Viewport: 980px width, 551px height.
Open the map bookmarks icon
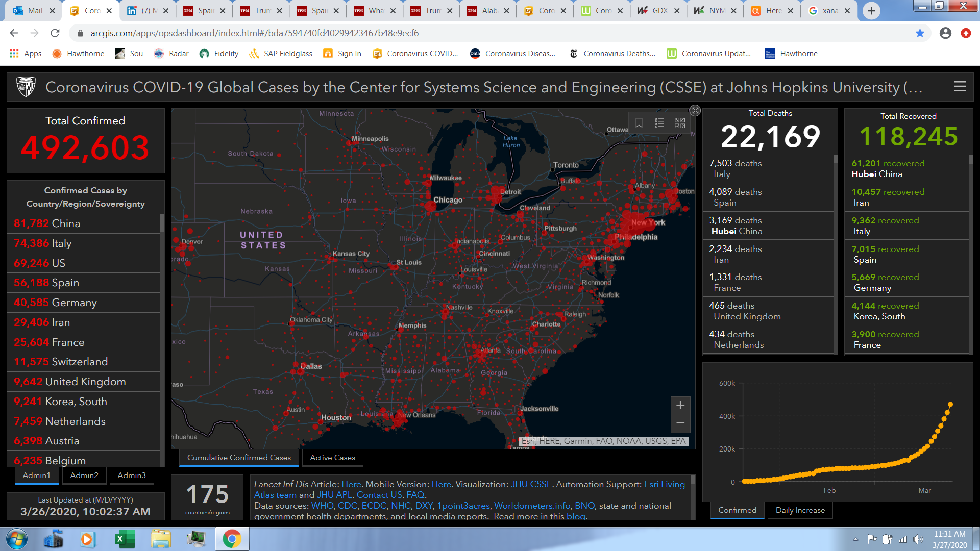pyautogui.click(x=639, y=123)
